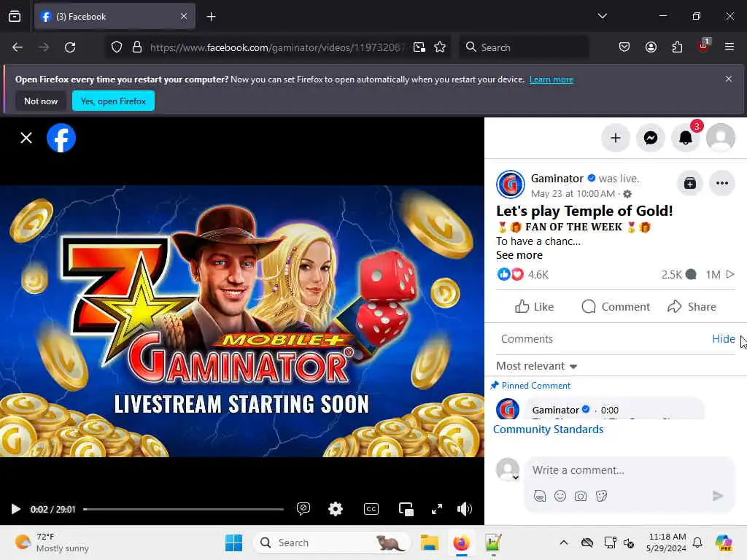Select the Facebook browser tab
The image size is (747, 560).
[x=115, y=17]
